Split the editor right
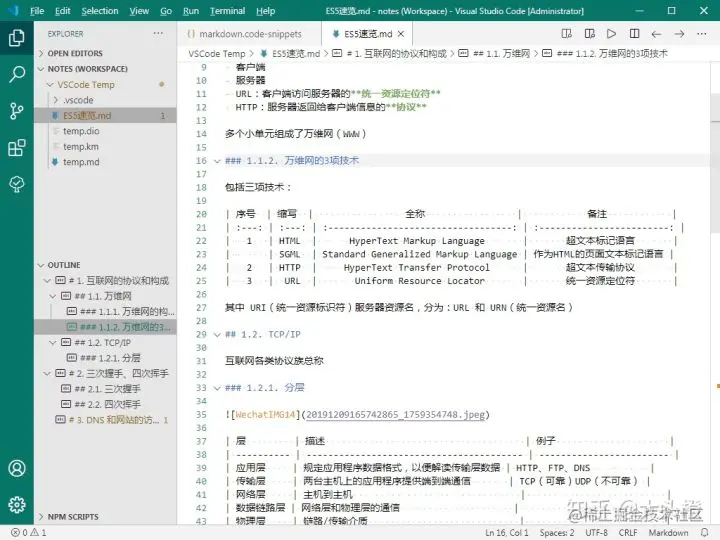 635,34
